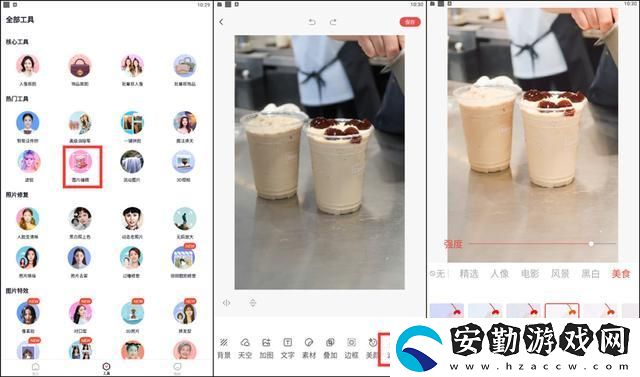Viewport: 640px width, 377px height.
Task: Adjust the 强度 intensity slider handle
Action: click(591, 244)
